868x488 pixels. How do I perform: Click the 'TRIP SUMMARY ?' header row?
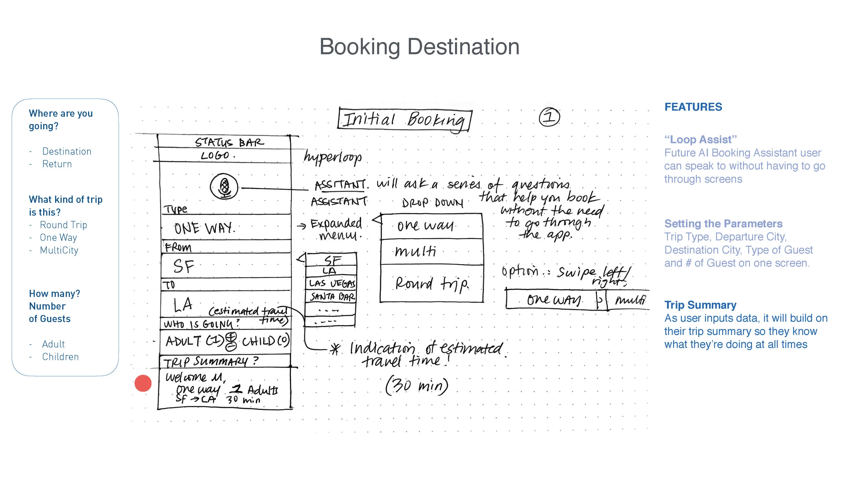[x=225, y=361]
